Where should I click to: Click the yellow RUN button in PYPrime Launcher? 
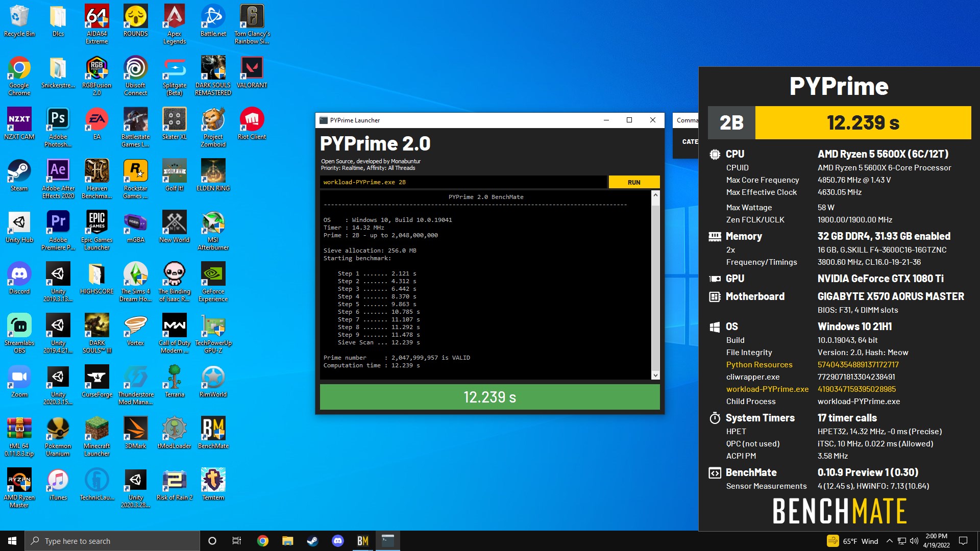point(634,182)
